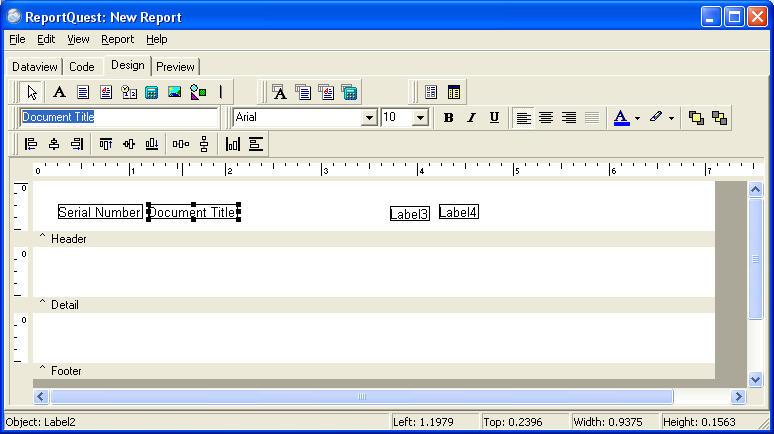Select the Design tab
The image size is (774, 434).
click(x=127, y=65)
